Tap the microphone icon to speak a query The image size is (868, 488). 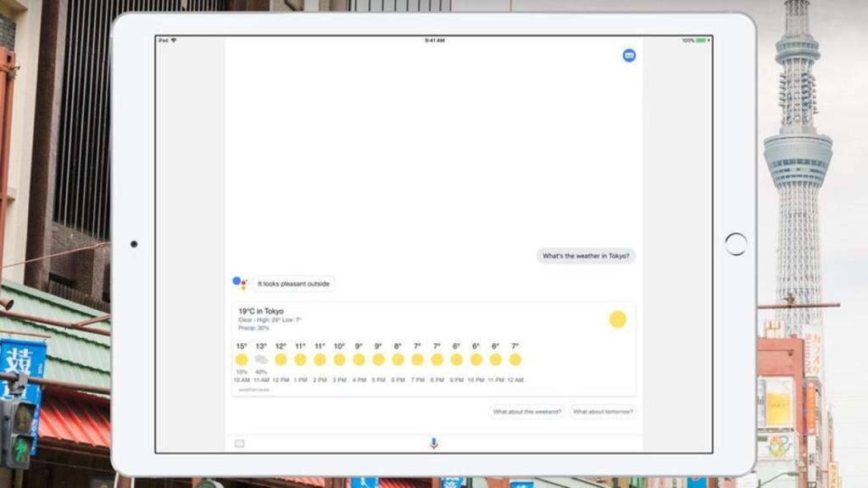tap(433, 441)
